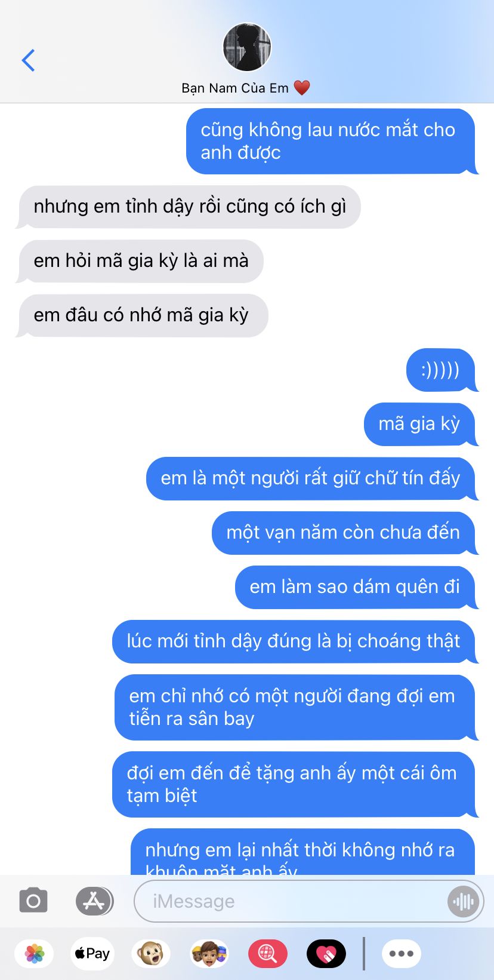This screenshot has height=980, width=494.
Task: Open the monkey Animoji app
Action: pos(150,954)
